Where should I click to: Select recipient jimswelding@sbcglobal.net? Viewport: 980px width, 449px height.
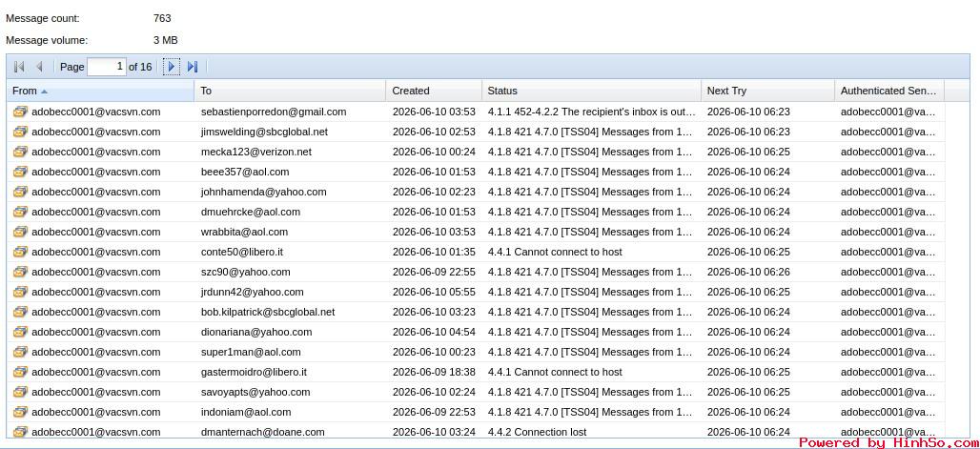(264, 132)
